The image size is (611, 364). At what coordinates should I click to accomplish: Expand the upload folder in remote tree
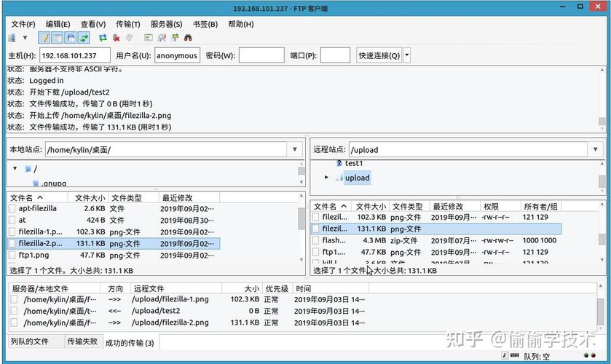click(x=327, y=178)
